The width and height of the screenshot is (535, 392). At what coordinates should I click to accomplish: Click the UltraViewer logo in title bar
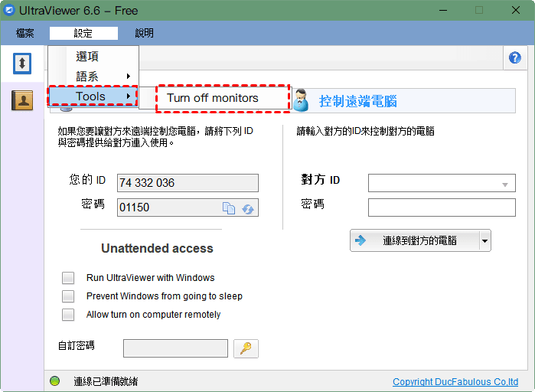point(9,10)
